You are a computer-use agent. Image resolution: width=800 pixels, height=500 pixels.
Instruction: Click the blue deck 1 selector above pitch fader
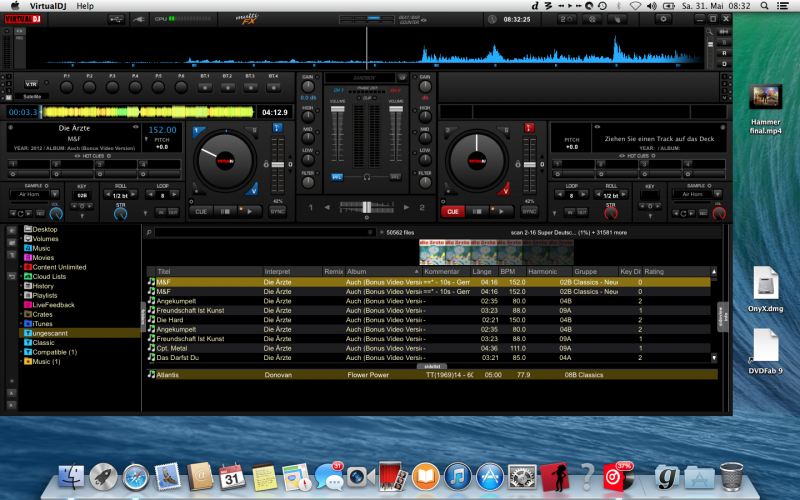277,128
